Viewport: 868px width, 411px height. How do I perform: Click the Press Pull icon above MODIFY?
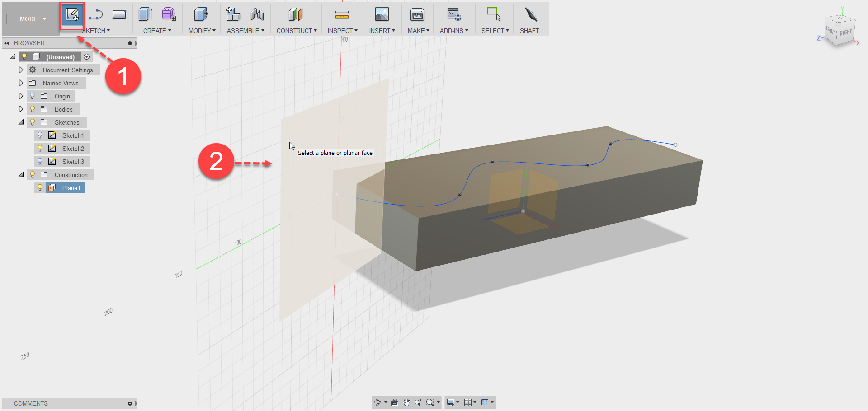pyautogui.click(x=201, y=14)
